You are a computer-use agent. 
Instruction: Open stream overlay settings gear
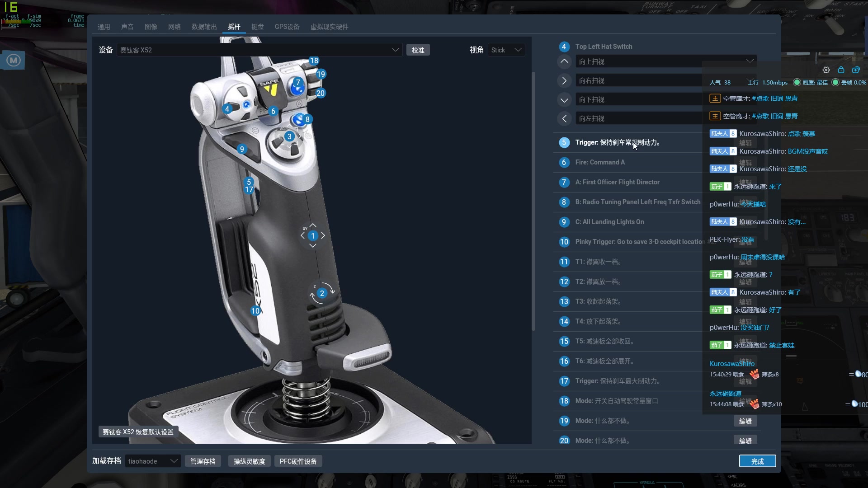[826, 70]
